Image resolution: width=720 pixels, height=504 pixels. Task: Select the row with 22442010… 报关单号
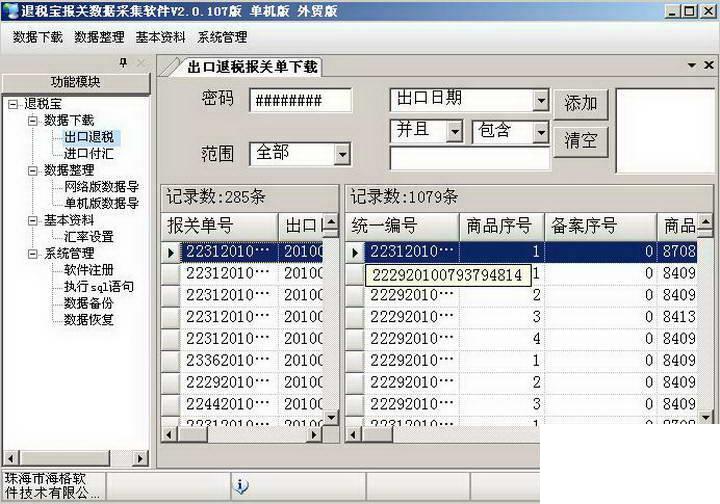click(242, 404)
